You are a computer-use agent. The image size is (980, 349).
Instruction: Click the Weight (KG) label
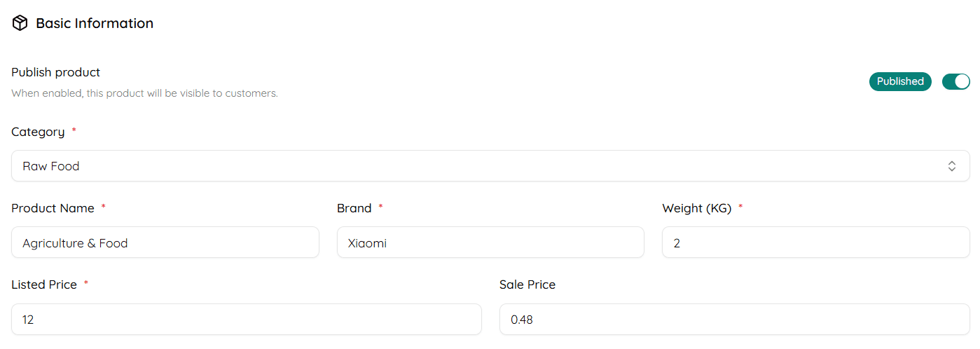pos(696,208)
